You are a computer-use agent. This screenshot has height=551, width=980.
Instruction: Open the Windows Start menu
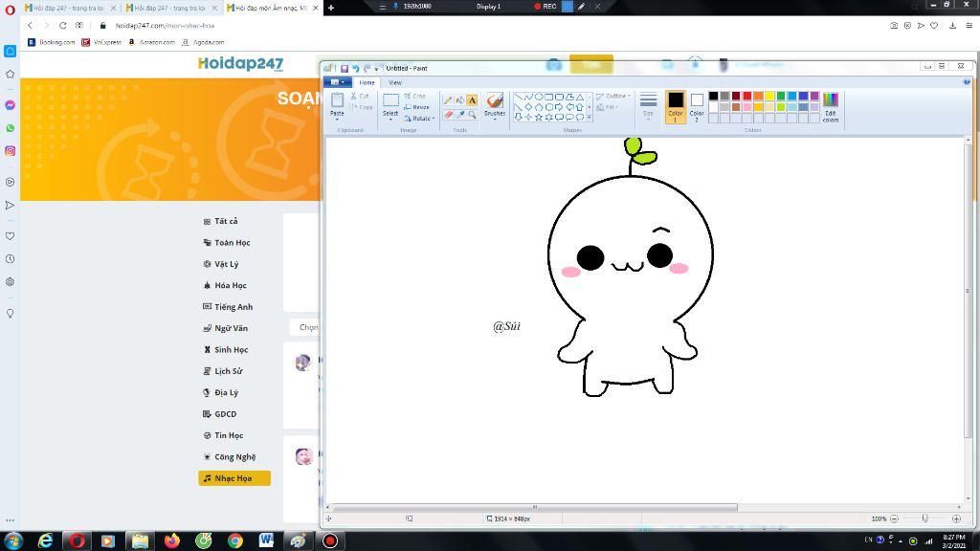(x=13, y=540)
